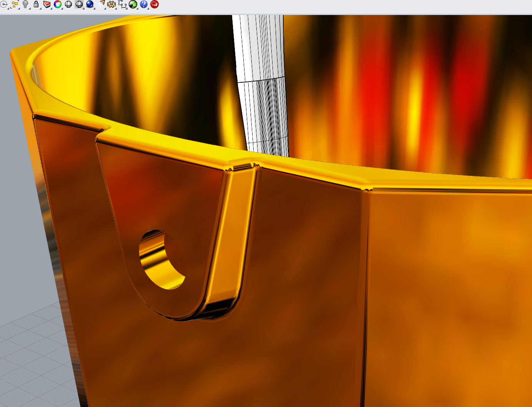Open the rainbow color wheel icon
Image resolution: width=532 pixels, height=407 pixels.
tap(58, 4)
